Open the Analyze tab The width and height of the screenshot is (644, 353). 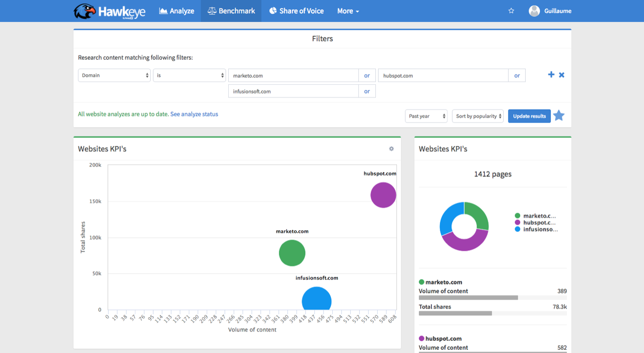[x=176, y=11]
